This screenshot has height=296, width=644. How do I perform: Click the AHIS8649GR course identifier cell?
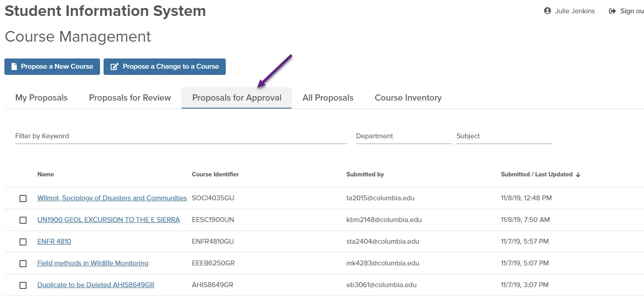(x=212, y=285)
